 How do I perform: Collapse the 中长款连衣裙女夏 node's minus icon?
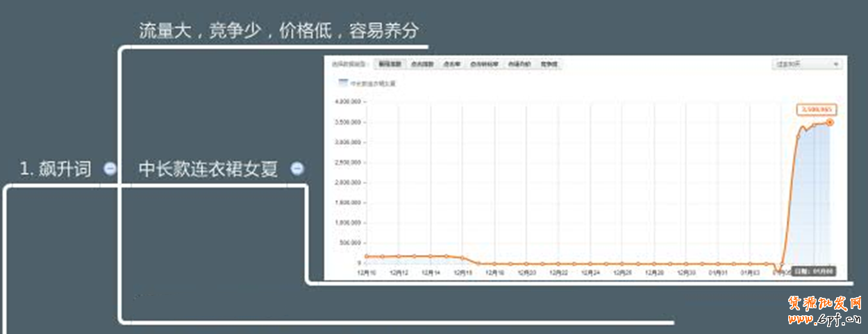click(297, 169)
